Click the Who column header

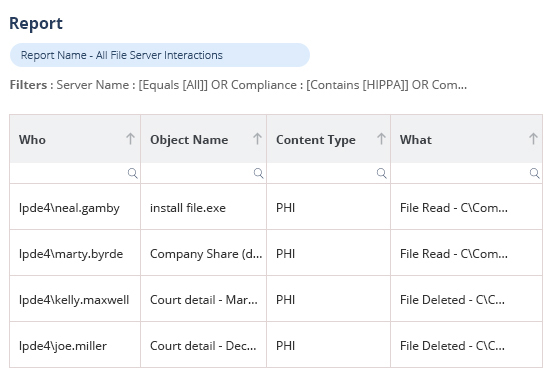tap(75, 139)
